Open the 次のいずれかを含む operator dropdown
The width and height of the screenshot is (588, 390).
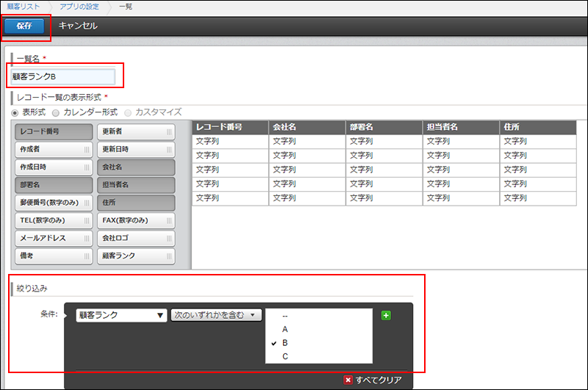[216, 315]
